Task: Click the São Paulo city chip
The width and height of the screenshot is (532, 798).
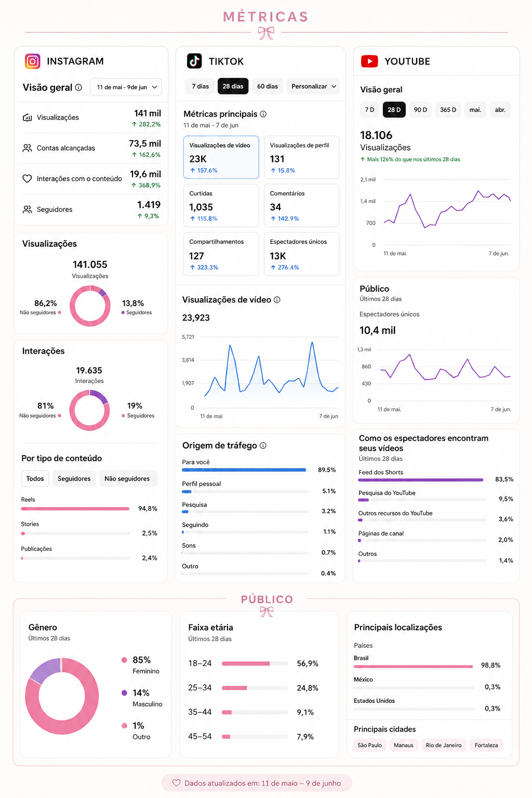Action: (369, 745)
